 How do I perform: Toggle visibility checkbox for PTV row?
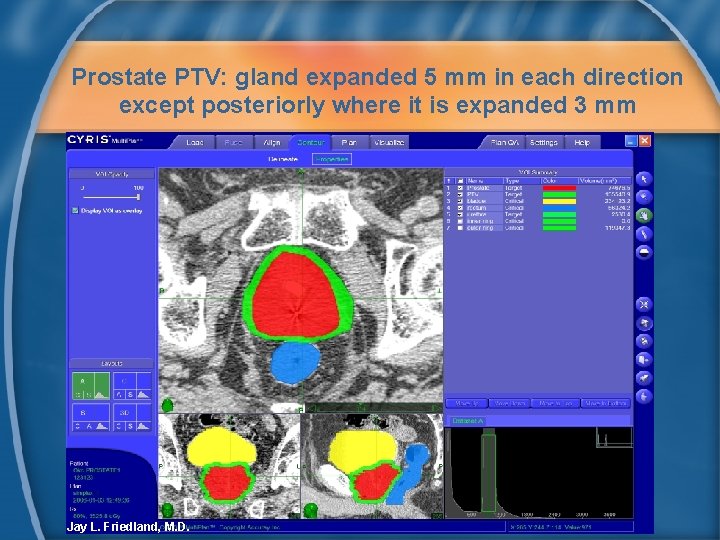tap(461, 194)
